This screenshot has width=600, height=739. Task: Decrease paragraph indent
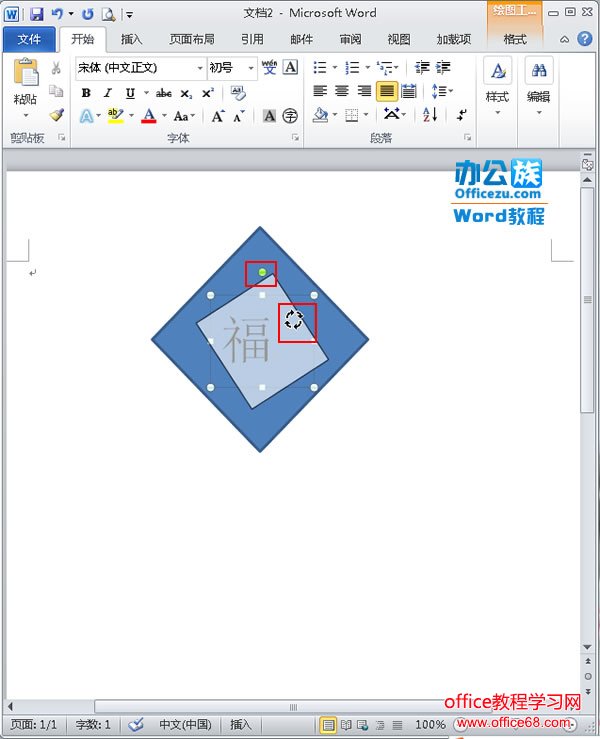[x=422, y=68]
